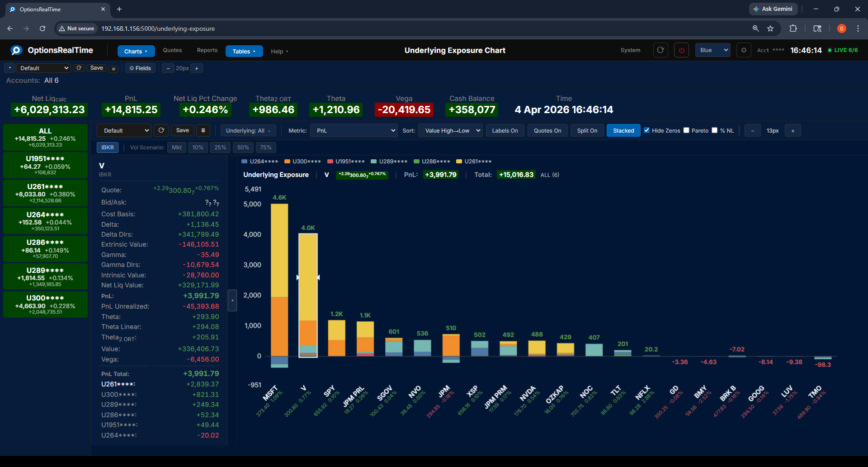Image resolution: width=868 pixels, height=467 pixels.
Task: Open the tab search screen icon in browser toolbar
Action: pyautogui.click(x=817, y=29)
